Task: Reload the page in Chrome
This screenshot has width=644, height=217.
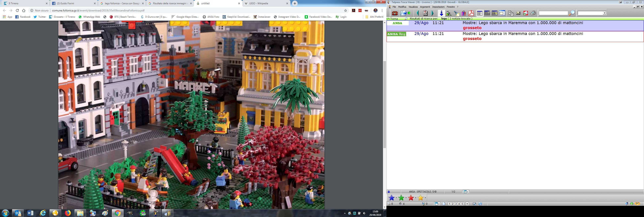Action: coord(17,10)
